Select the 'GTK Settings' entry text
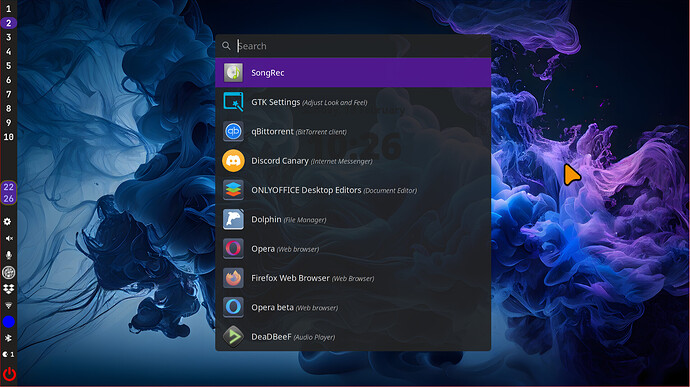This screenshot has width=690, height=387. pos(275,102)
